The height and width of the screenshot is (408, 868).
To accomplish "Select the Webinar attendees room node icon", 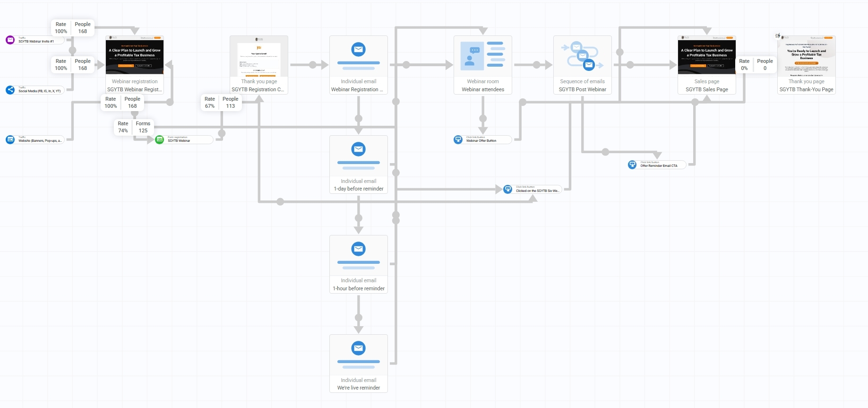I will [x=482, y=56].
